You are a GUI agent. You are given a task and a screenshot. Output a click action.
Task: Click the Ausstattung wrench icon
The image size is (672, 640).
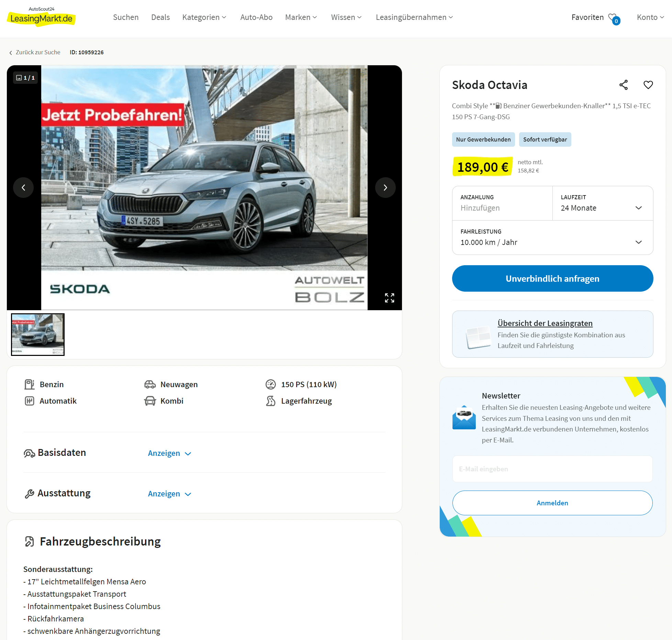pyautogui.click(x=30, y=494)
